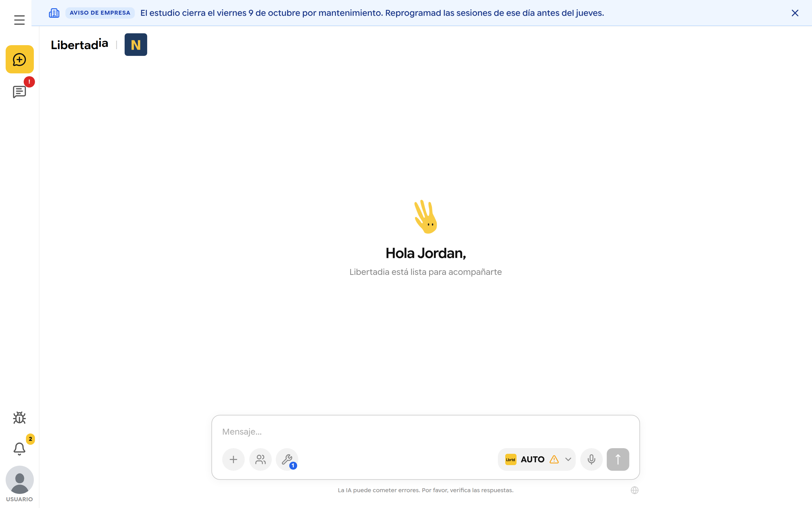Viewport: 812px width, 508px height.
Task: Add an attachment with the plus button
Action: 233,459
